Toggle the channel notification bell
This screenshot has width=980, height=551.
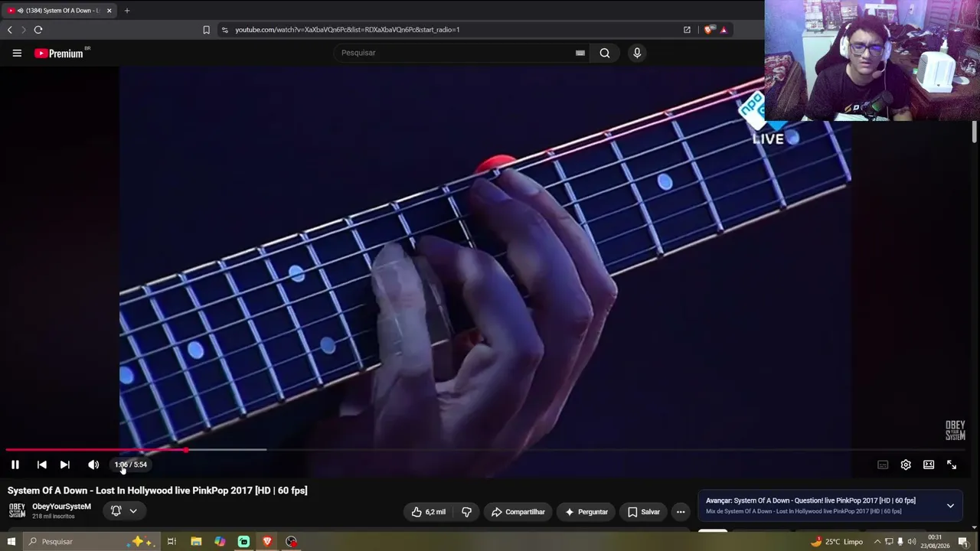[116, 510]
